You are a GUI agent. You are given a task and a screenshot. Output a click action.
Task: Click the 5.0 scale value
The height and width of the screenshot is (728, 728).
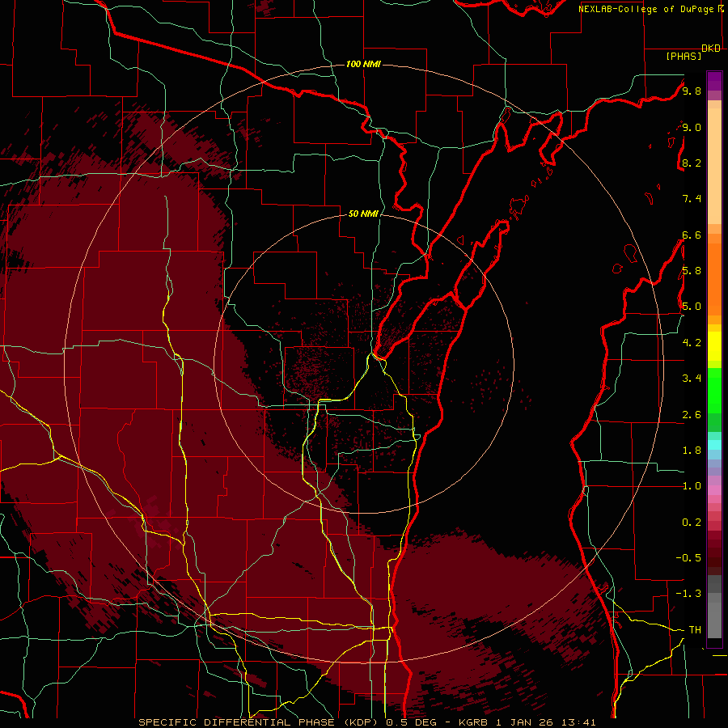tap(692, 307)
